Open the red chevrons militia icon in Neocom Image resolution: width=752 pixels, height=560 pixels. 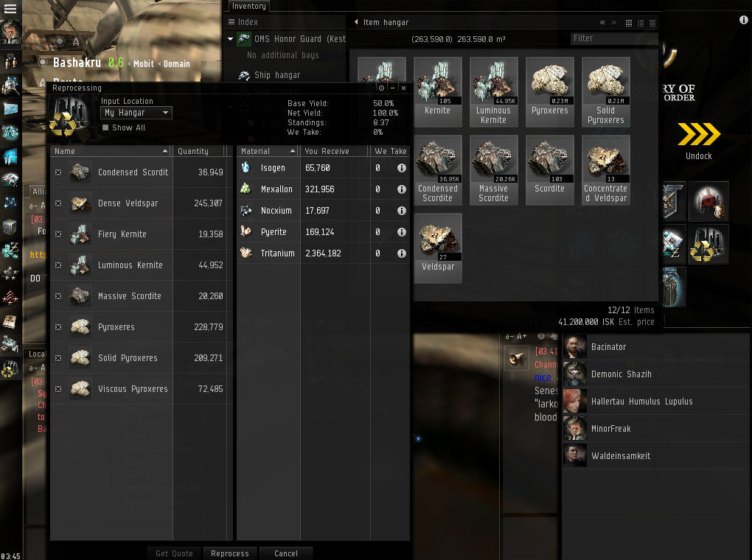10,298
